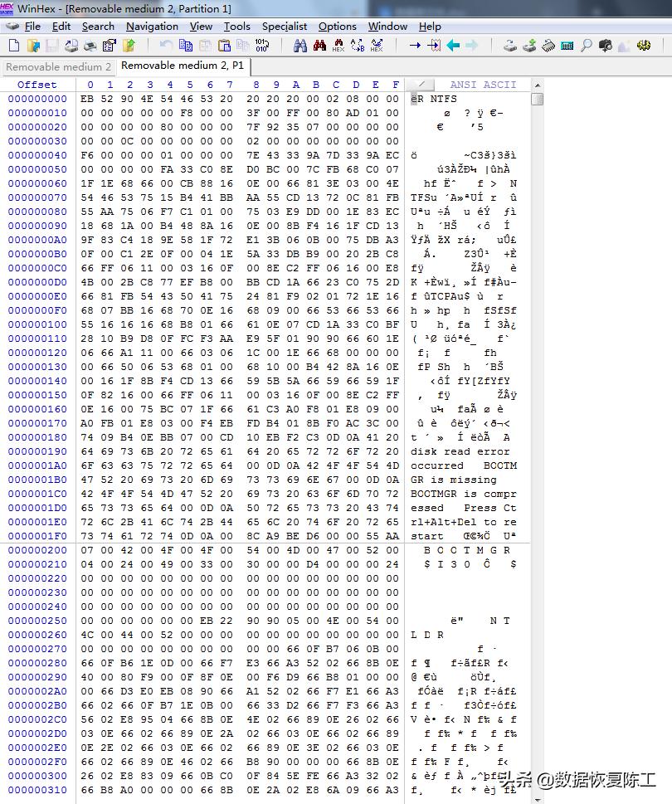This screenshot has height=804, width=672.
Task: Click the Offset column header
Action: point(37,85)
